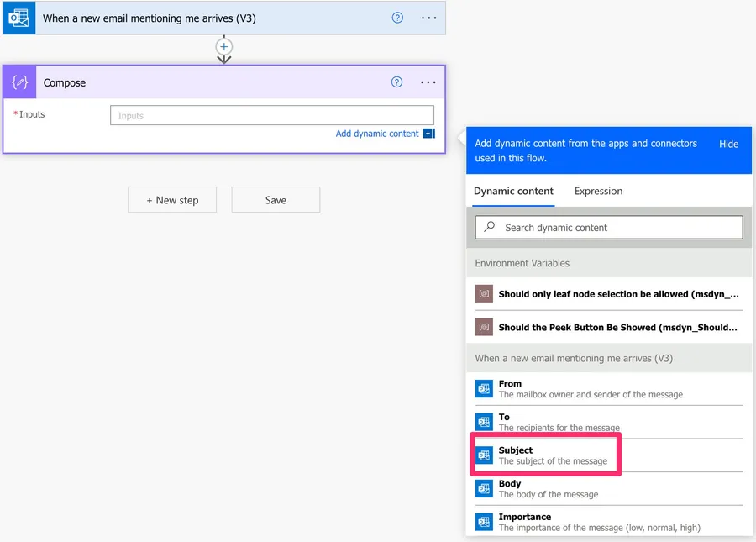Save the flow

[x=276, y=200]
